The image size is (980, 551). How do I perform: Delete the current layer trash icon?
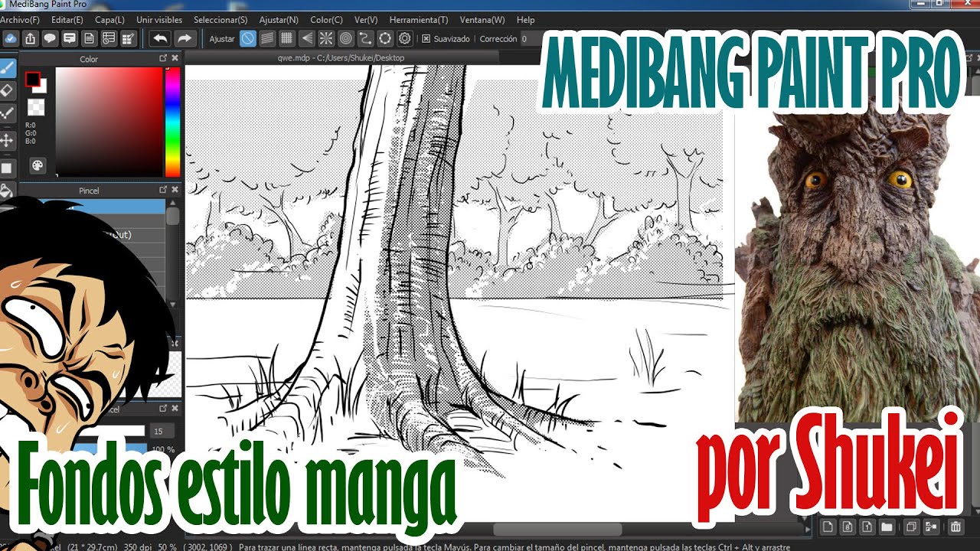coord(955,527)
